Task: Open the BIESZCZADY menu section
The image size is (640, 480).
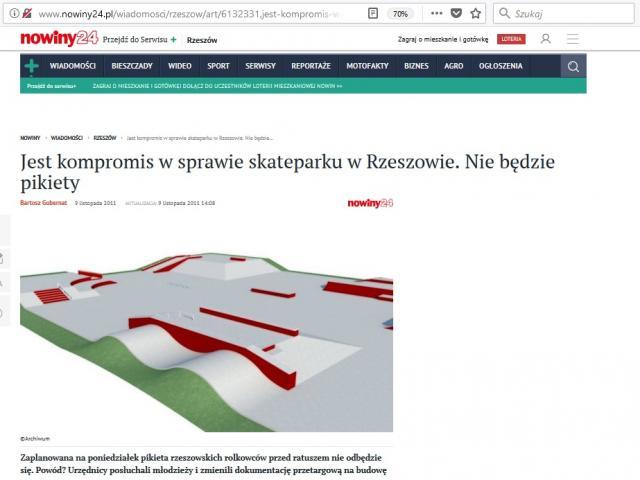Action: pos(132,66)
